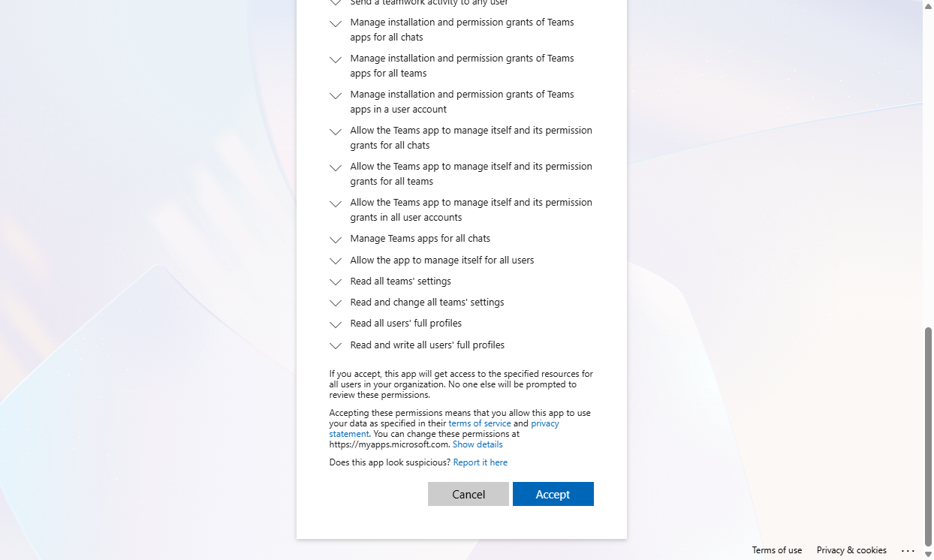This screenshot has width=934, height=560.
Task: Expand "Manage Teams apps for all chats"
Action: point(336,240)
